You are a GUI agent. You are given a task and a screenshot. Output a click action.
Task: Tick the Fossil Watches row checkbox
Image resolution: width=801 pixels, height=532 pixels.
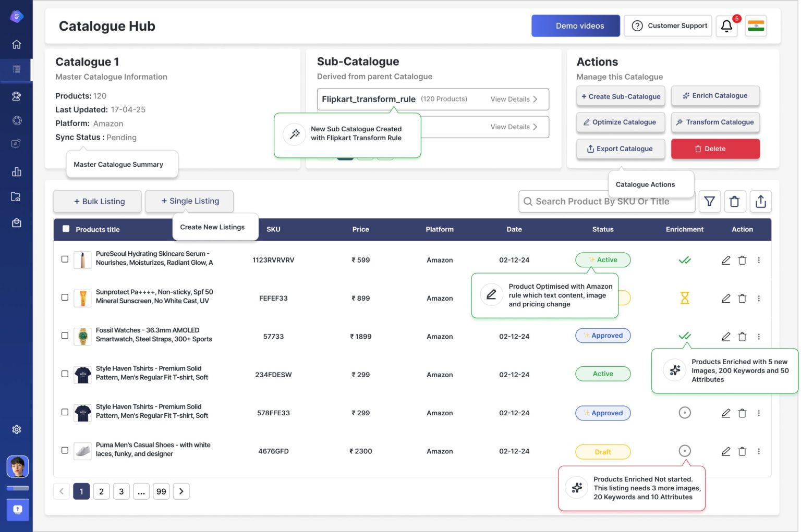(65, 336)
